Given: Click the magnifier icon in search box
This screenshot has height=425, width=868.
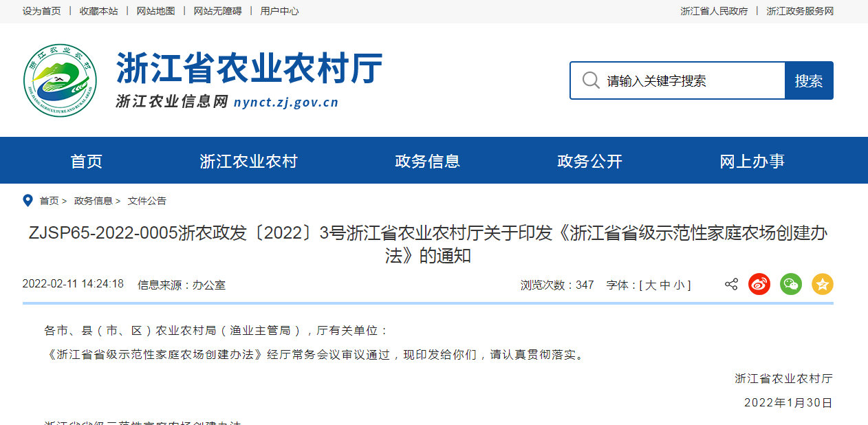Looking at the screenshot, I should coord(591,80).
